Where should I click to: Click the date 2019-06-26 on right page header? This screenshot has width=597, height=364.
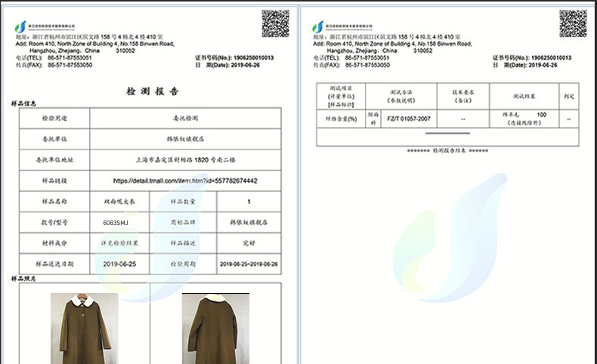coord(541,65)
